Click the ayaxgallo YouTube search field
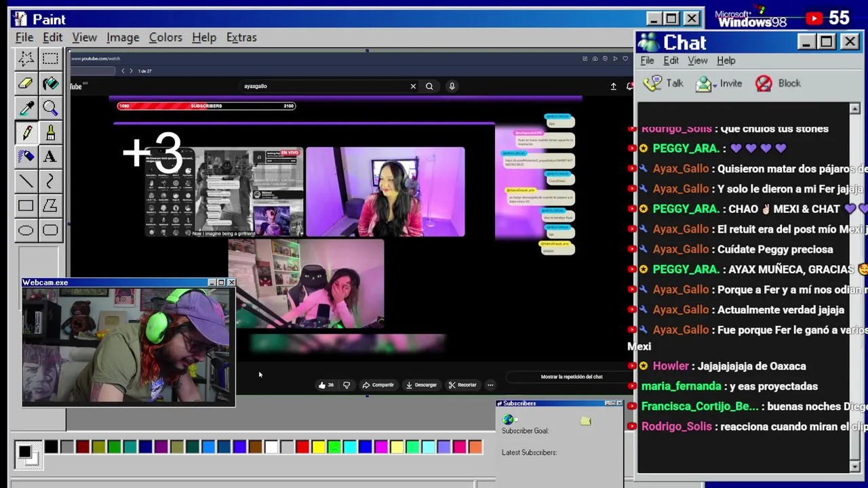This screenshot has width=868, height=488. coord(325,86)
